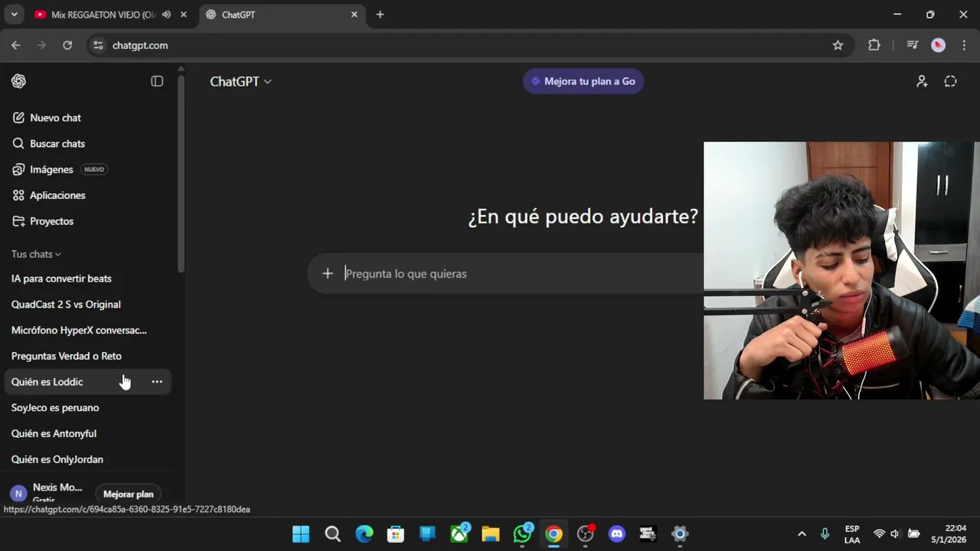Open OBS Studio from taskbar
Viewport: 980px width, 551px height.
pos(586,534)
